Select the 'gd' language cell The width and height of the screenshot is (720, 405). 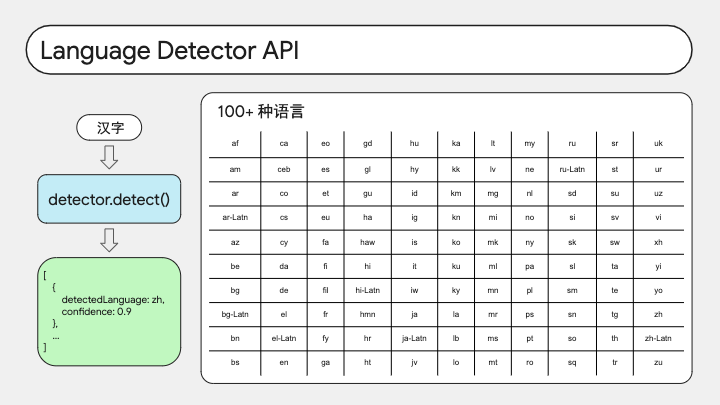coord(367,143)
